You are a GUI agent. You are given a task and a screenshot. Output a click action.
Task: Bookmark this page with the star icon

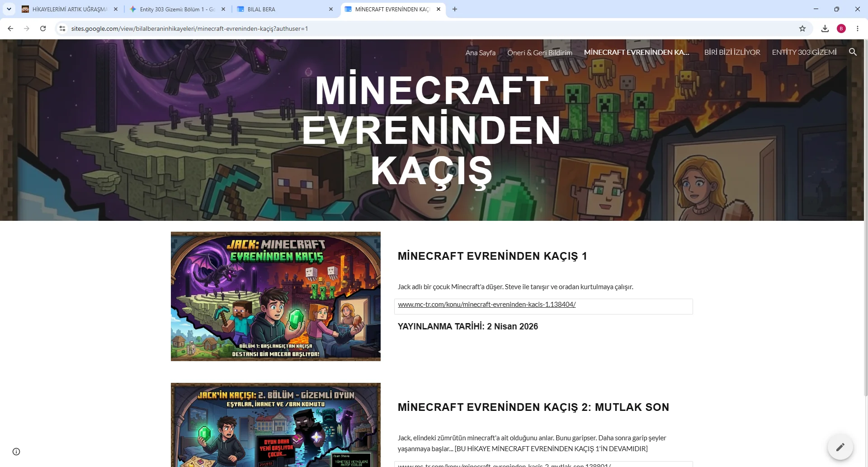click(802, 29)
